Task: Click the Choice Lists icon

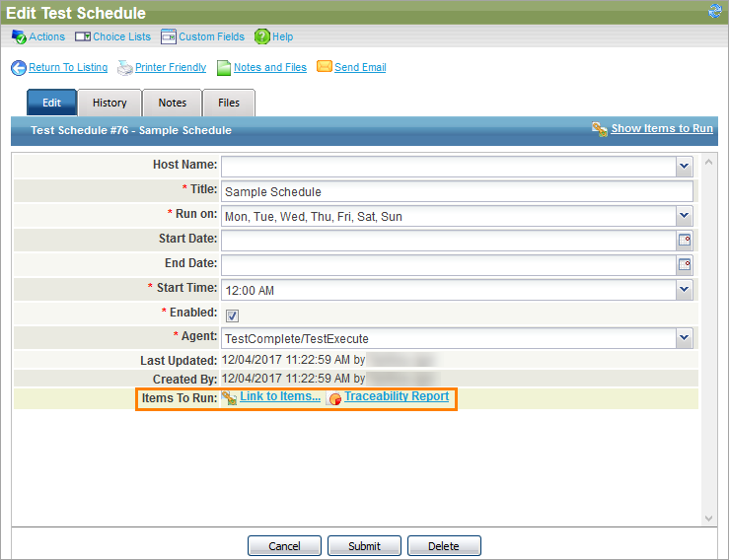Action: point(83,36)
